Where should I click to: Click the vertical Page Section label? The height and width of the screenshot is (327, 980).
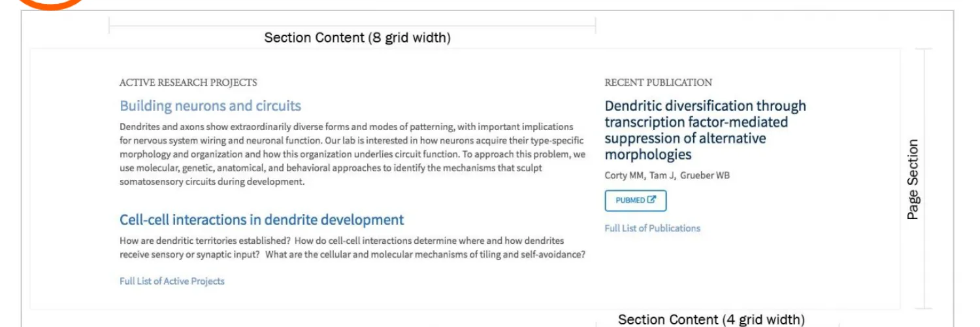click(x=913, y=179)
